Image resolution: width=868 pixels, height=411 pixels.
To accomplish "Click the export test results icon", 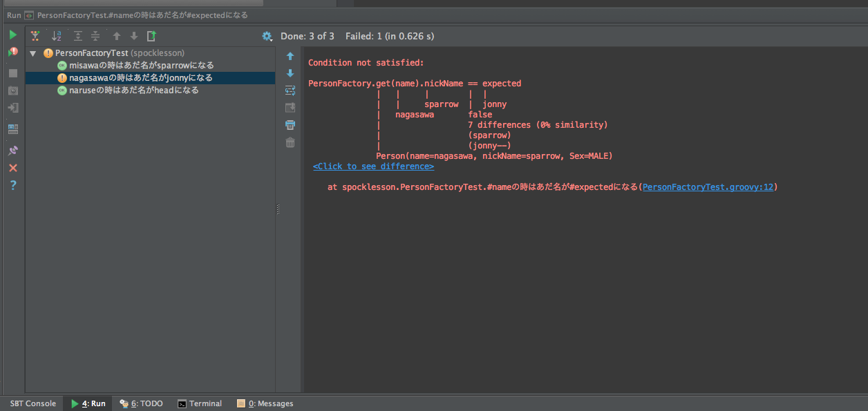I will (151, 36).
